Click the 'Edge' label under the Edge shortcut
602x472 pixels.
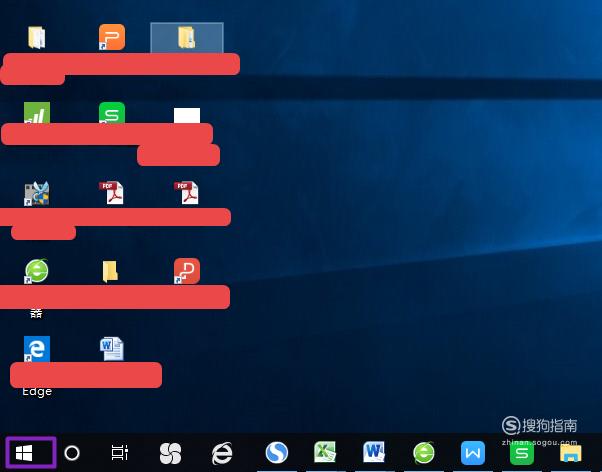[x=37, y=392]
